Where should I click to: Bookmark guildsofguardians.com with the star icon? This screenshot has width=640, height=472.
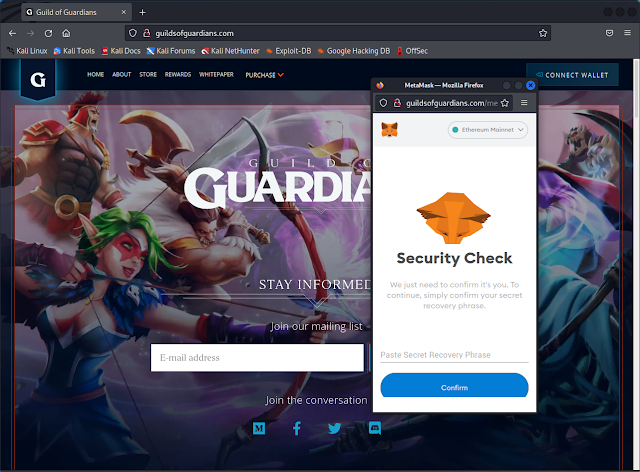pos(543,33)
